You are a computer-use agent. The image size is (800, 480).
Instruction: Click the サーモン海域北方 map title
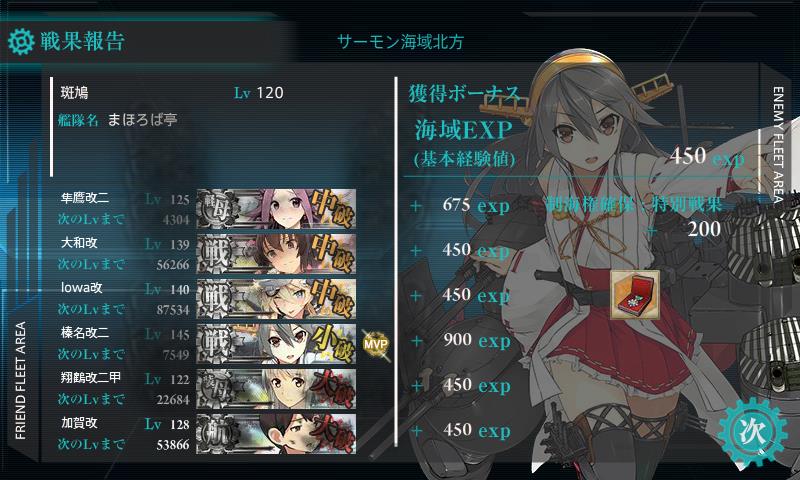(401, 42)
